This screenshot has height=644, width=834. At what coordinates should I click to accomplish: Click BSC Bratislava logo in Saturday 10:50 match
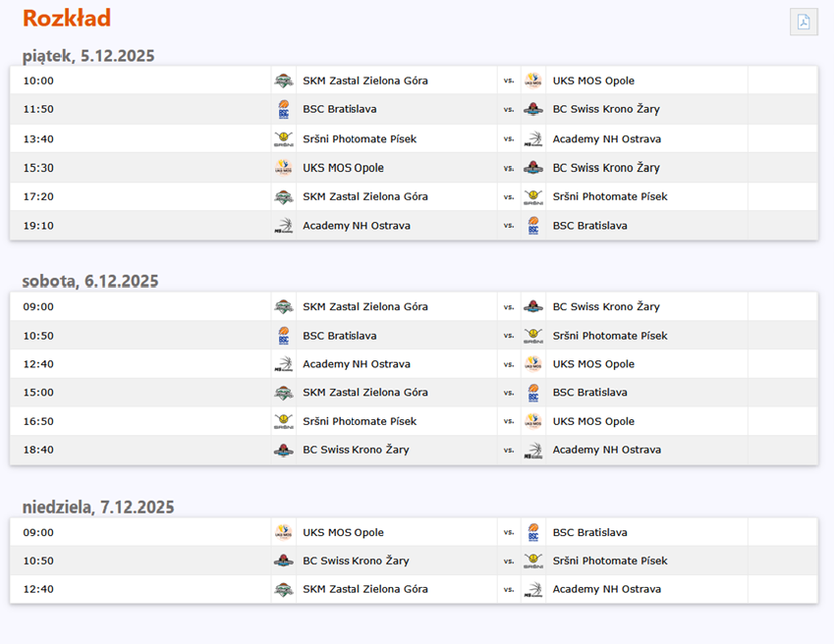(283, 336)
